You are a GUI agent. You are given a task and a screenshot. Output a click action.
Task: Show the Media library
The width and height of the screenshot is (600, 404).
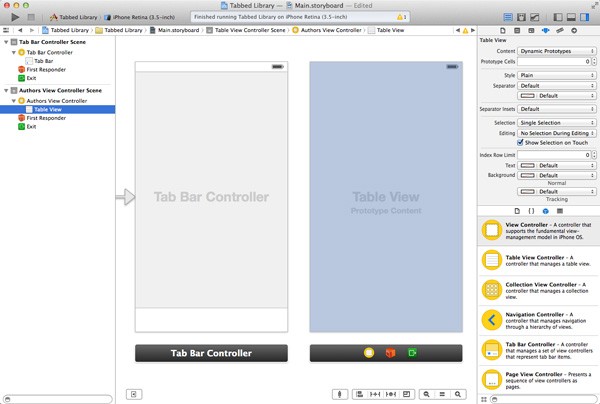pos(560,211)
